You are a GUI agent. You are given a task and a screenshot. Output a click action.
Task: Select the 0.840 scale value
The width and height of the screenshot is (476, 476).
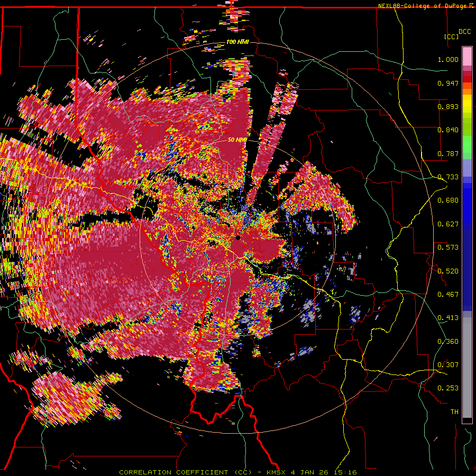tap(448, 130)
